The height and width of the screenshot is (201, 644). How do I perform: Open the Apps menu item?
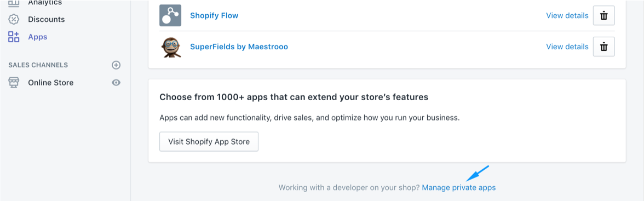[37, 37]
